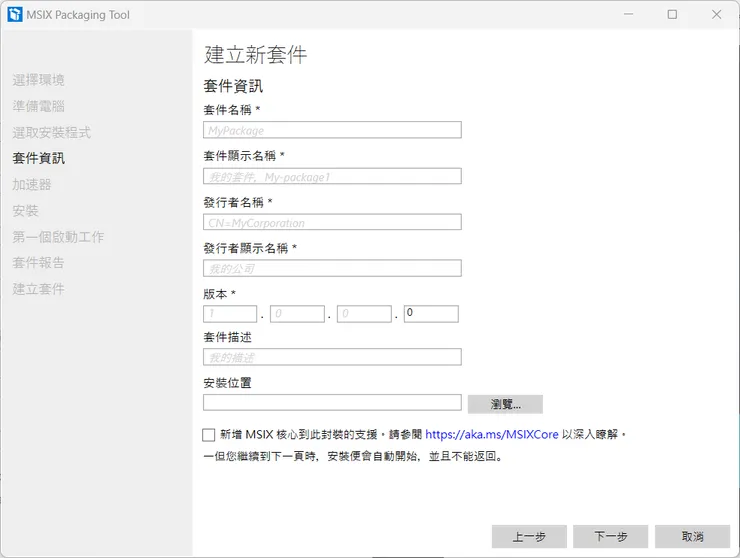Open 選取安裝程式 step in sidebar
Screen dimensions: 740x558
(51, 133)
